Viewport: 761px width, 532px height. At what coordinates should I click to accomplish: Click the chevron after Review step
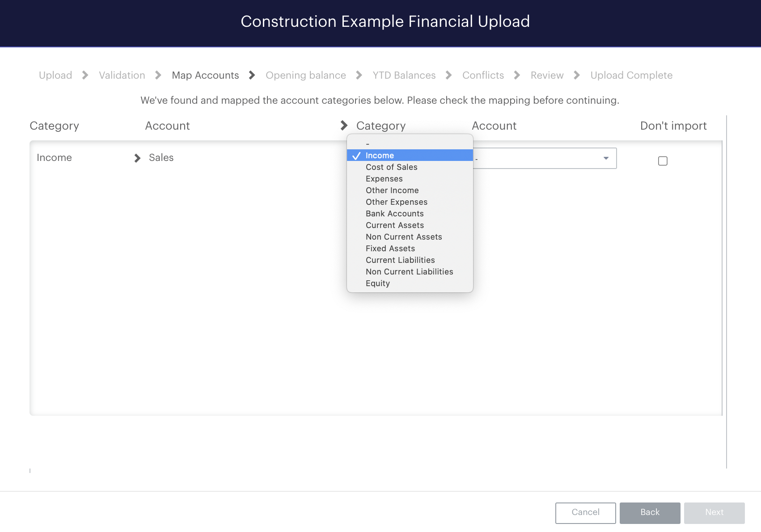(577, 75)
